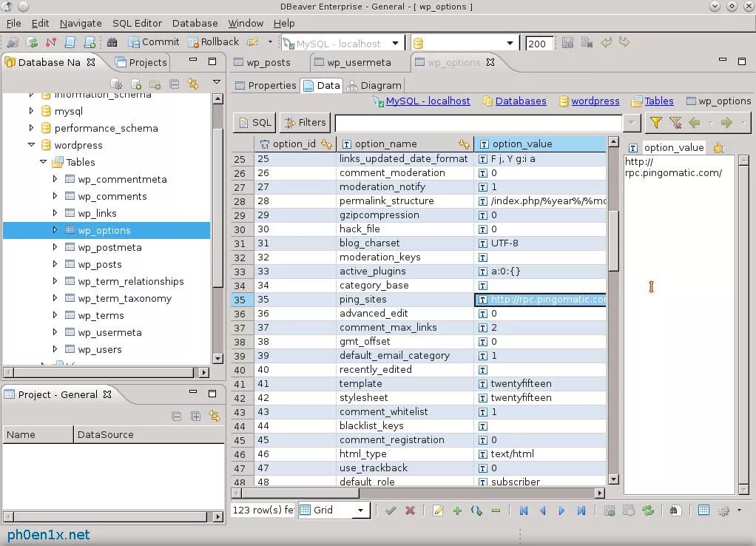Image resolution: width=756 pixels, height=546 pixels.
Task: Open the SQL Editor menu
Action: point(137,23)
